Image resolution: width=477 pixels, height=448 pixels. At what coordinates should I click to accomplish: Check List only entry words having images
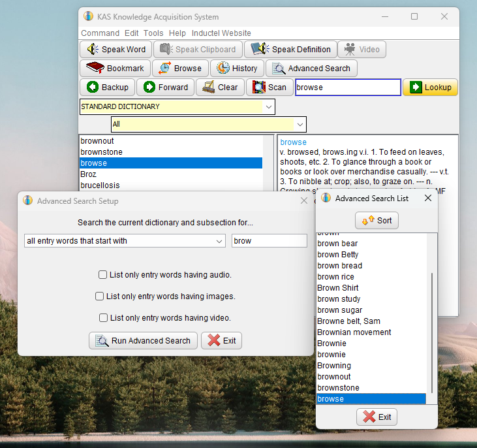tap(99, 296)
